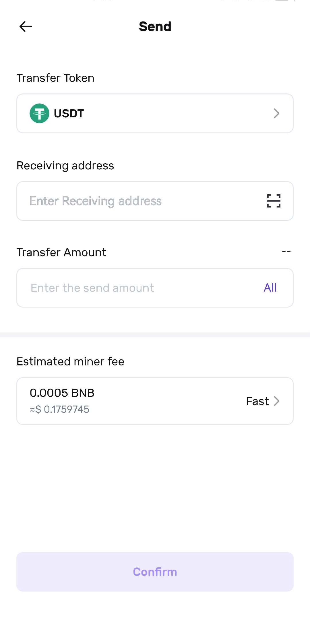
Task: Click the balance placeholder dashes
Action: pyautogui.click(x=286, y=251)
